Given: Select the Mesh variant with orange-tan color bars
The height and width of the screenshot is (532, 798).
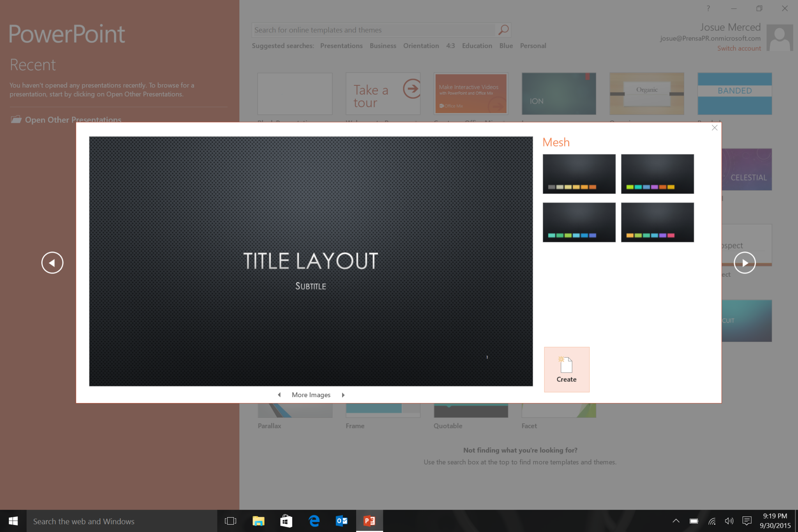Looking at the screenshot, I should 579,174.
